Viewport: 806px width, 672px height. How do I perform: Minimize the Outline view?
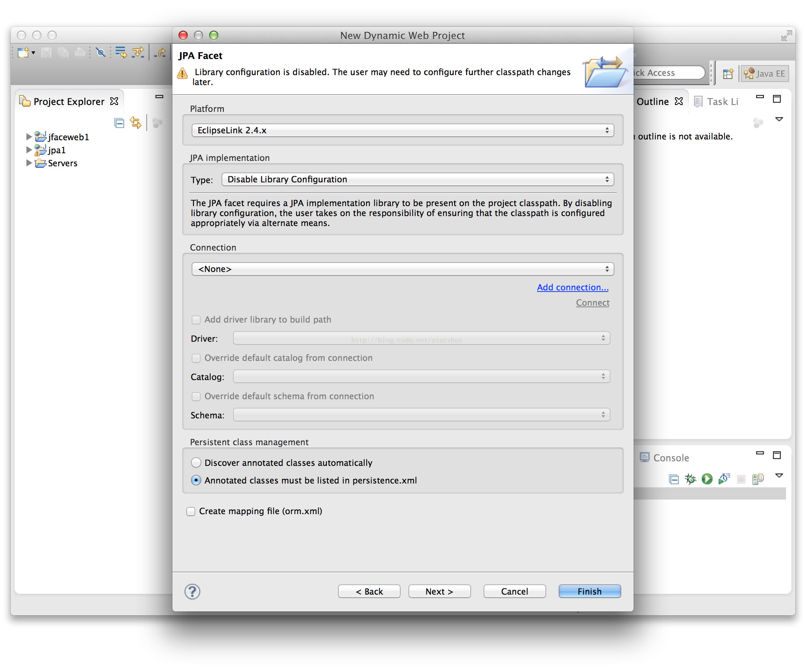(x=760, y=97)
